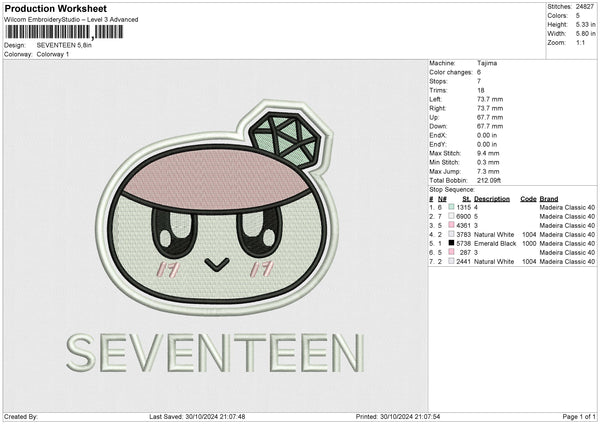Click the swatch beside stitch count 3783

[452, 234]
